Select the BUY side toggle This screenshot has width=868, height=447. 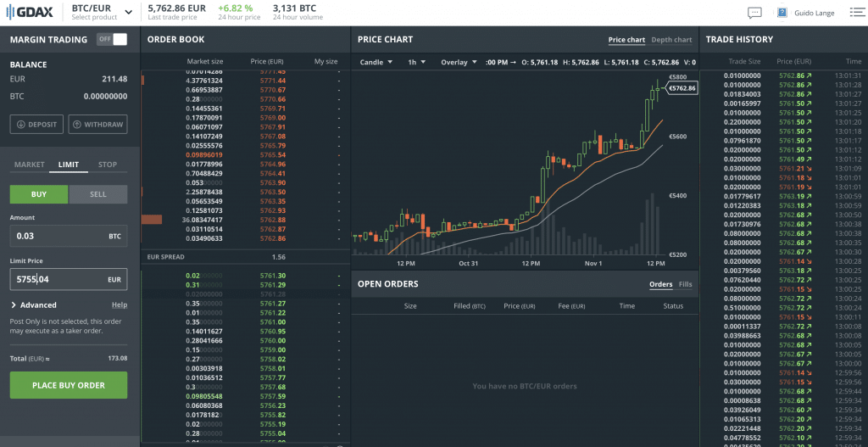click(x=39, y=194)
